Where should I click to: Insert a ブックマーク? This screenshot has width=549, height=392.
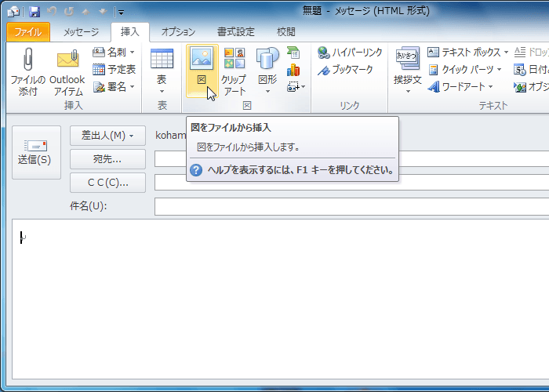click(x=345, y=70)
